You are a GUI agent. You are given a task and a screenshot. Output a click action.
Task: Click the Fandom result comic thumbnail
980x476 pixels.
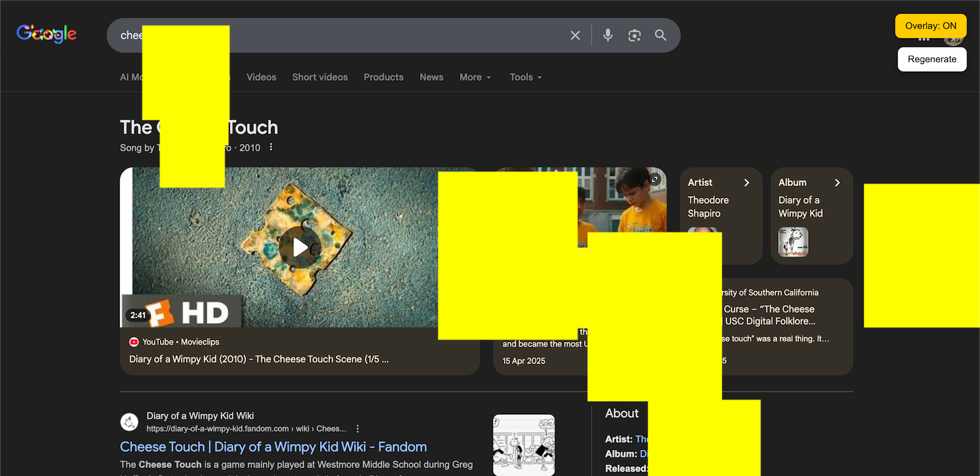(x=523, y=445)
